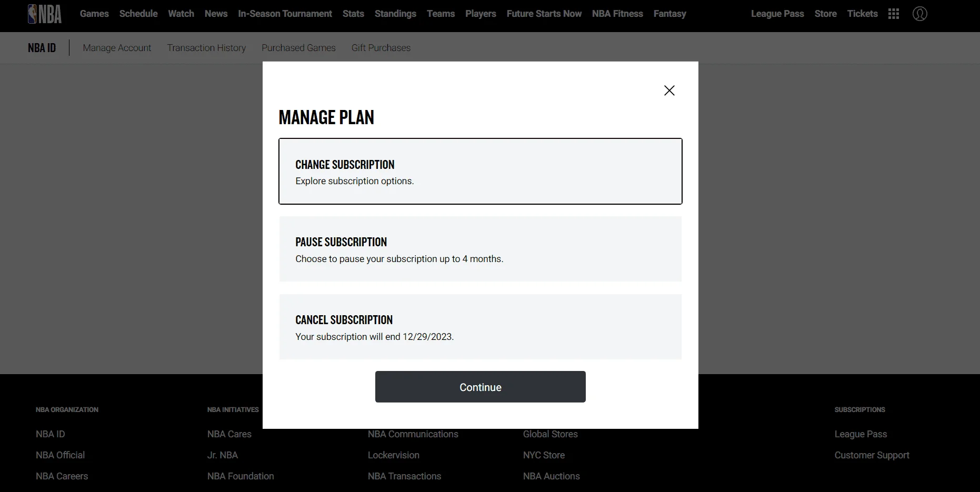Click 'Choose to pause your subscription' text
The height and width of the screenshot is (492, 980).
[366, 259]
